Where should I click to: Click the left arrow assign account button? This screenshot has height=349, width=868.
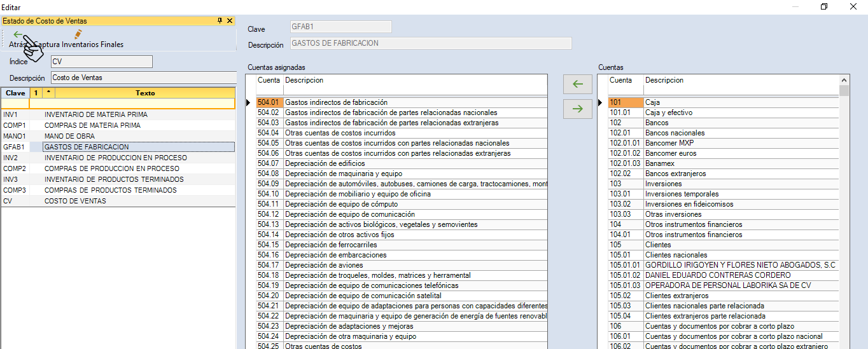click(578, 85)
